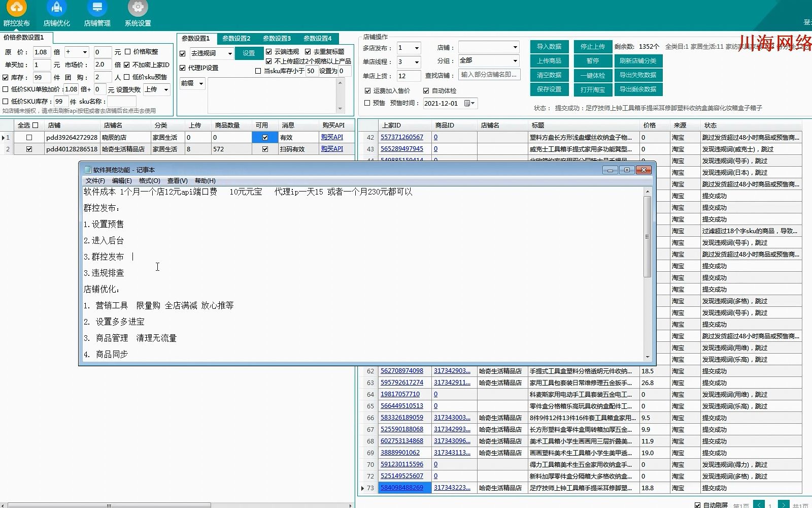812x508 pixels.
Task: Click the 刷新店铺分类 button
Action: pyautogui.click(x=638, y=60)
